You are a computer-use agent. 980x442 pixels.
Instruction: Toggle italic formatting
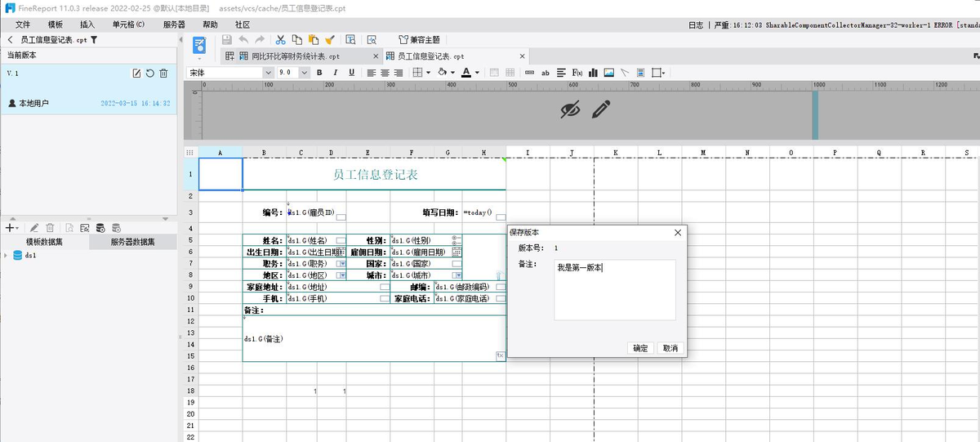(x=336, y=72)
